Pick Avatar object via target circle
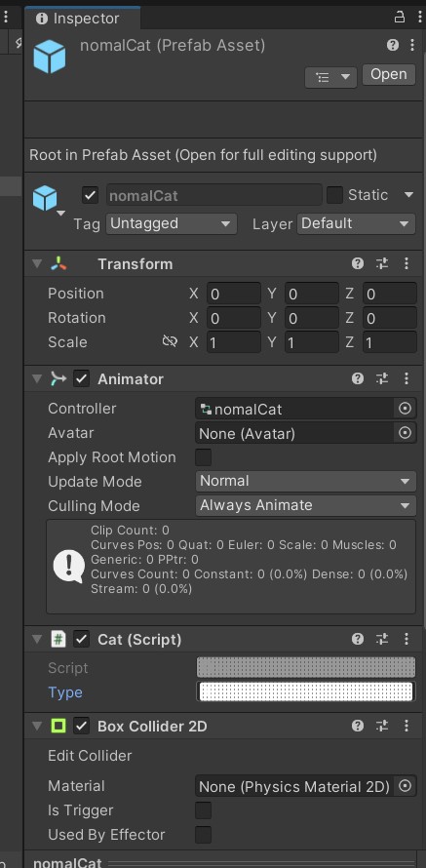This screenshot has height=868, width=426. (405, 433)
